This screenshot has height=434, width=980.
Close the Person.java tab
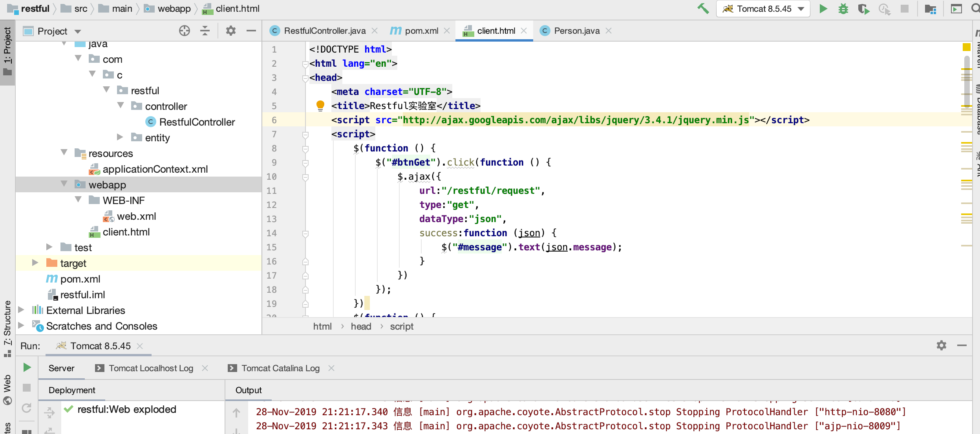point(609,31)
